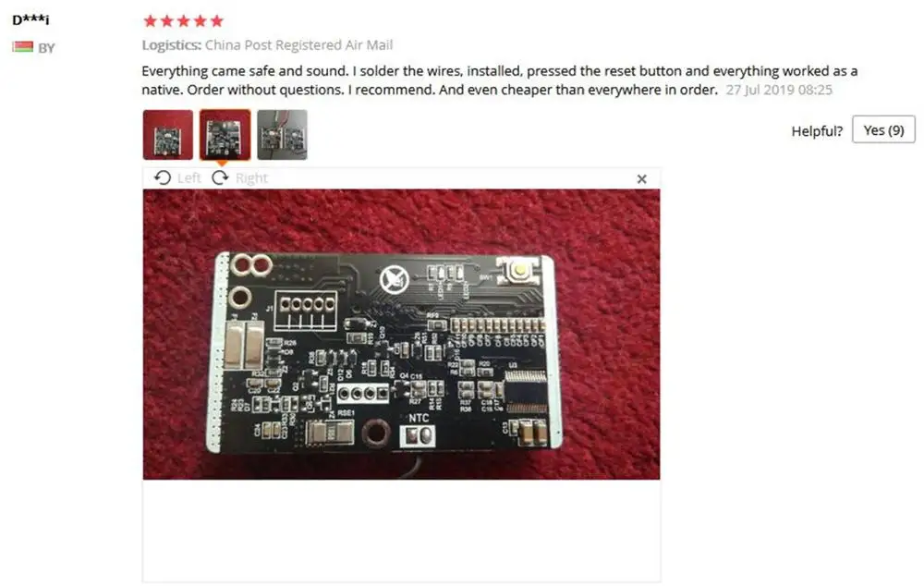Open the third review photo thumbnail
Viewport: 924px width, 586px height.
(x=282, y=134)
